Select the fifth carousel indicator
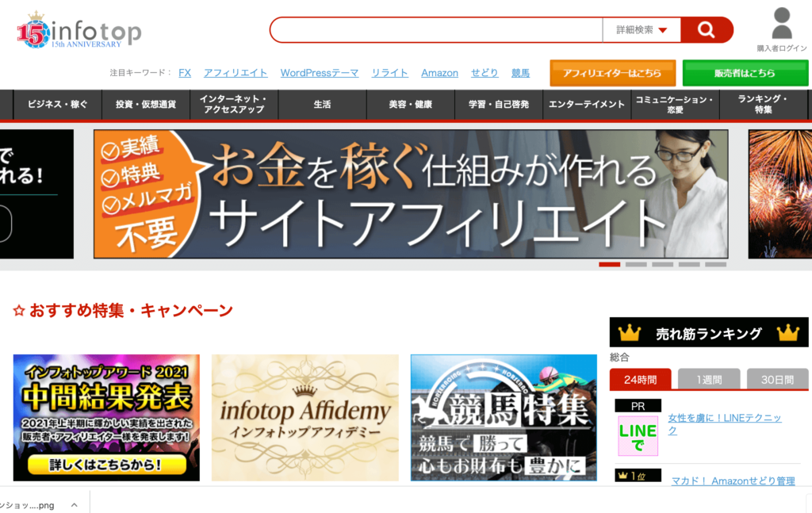The image size is (812, 513). pyautogui.click(x=716, y=265)
